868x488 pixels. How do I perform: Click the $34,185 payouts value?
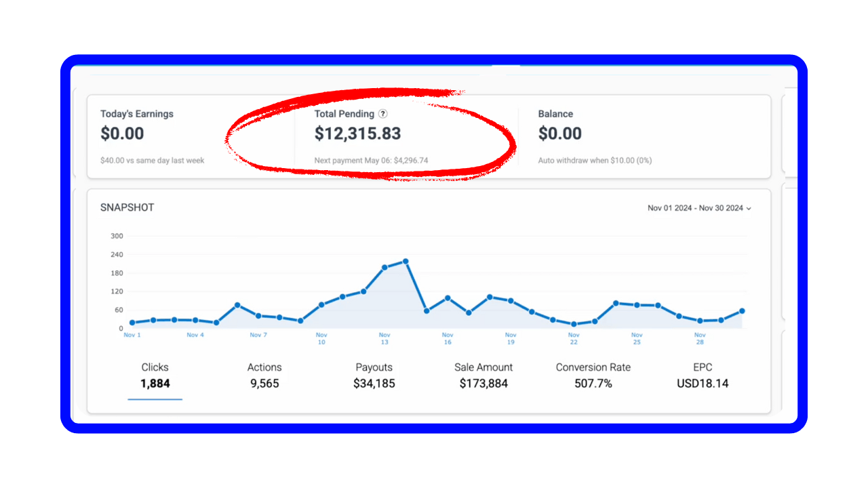click(x=374, y=384)
